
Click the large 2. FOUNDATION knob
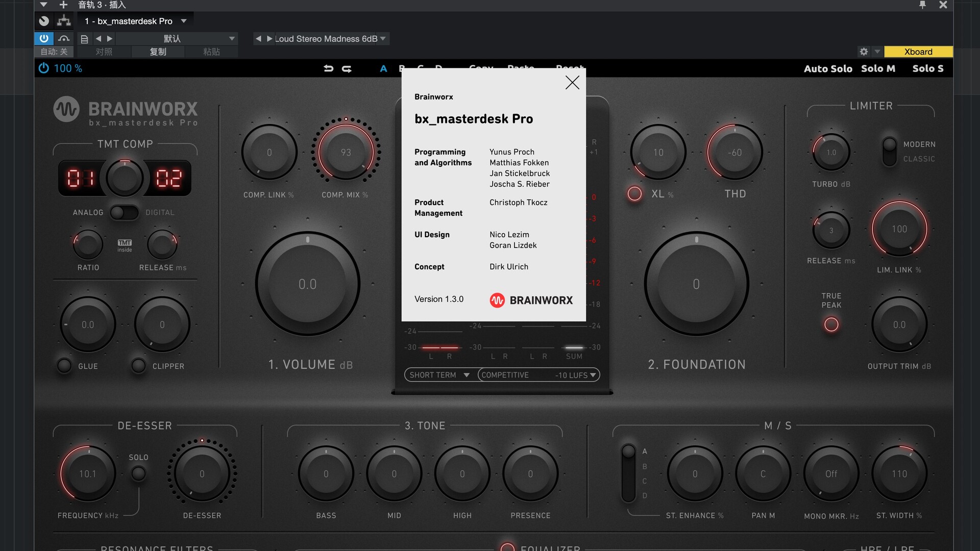tap(697, 284)
